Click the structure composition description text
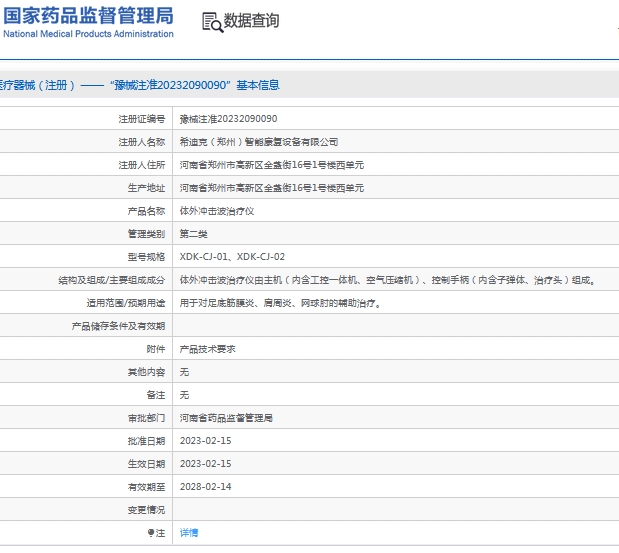Image resolution: width=619 pixels, height=553 pixels. point(387,280)
